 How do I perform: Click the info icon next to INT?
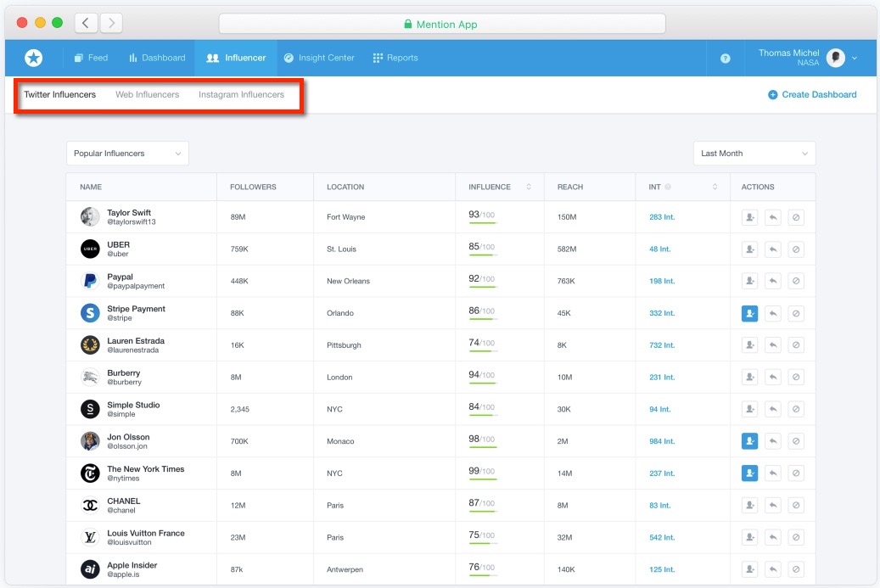[x=668, y=187]
